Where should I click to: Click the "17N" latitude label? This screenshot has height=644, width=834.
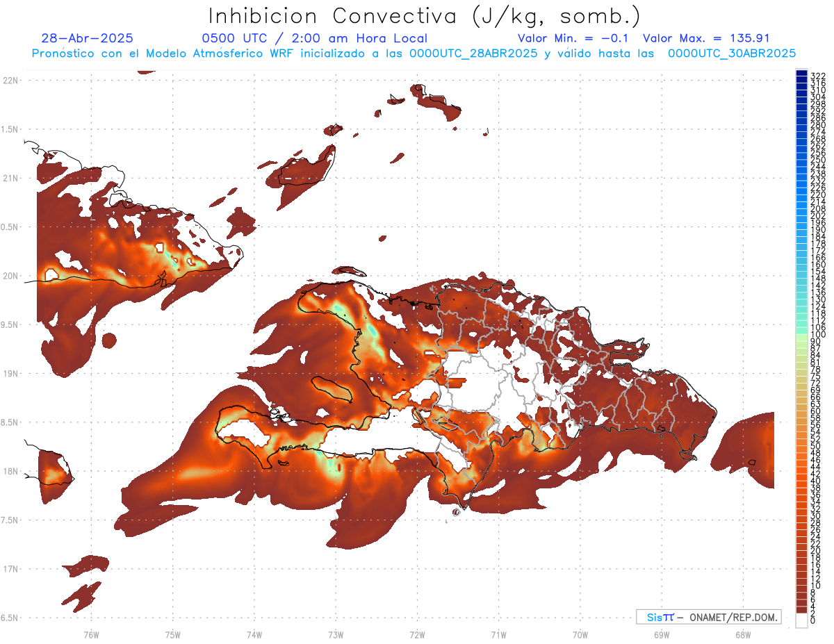click(x=10, y=569)
